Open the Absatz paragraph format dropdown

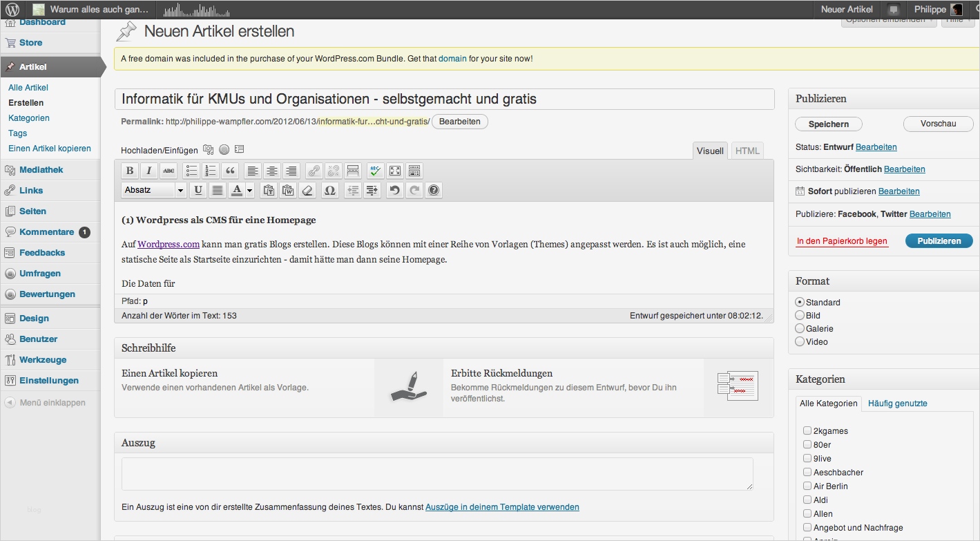click(154, 190)
